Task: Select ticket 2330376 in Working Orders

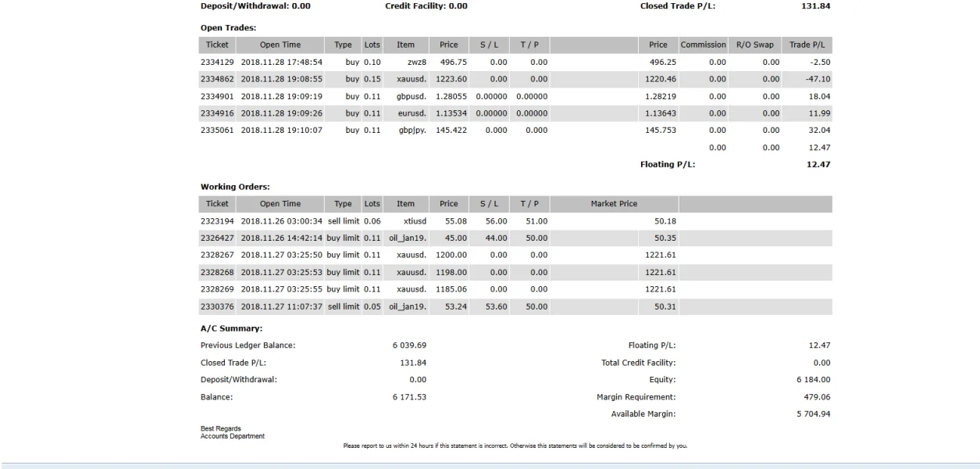Action: tap(217, 306)
